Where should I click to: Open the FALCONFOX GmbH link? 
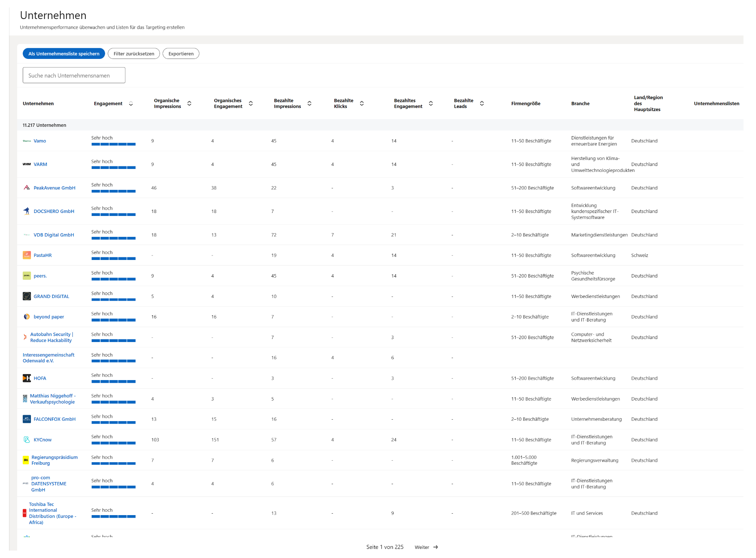(x=54, y=419)
